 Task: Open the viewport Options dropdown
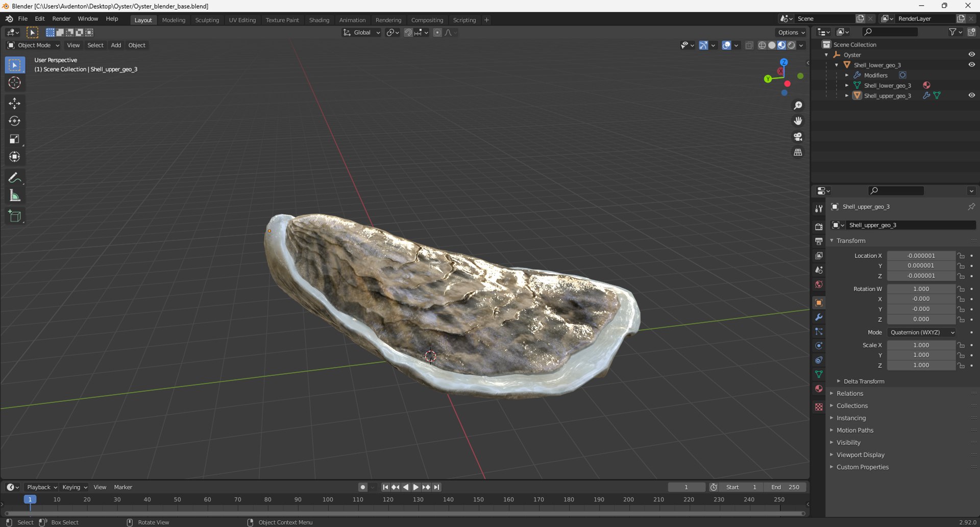791,33
